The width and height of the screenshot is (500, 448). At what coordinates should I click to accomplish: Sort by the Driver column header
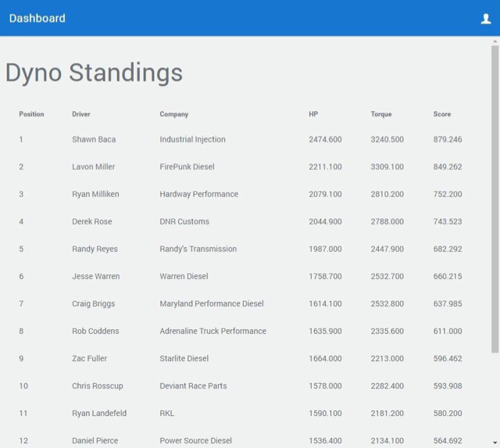(x=81, y=114)
